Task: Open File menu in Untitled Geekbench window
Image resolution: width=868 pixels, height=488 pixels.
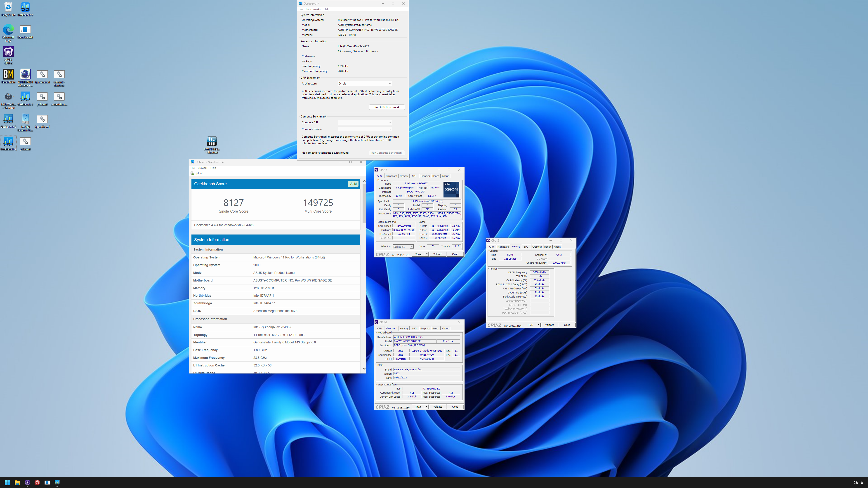Action: pyautogui.click(x=192, y=168)
